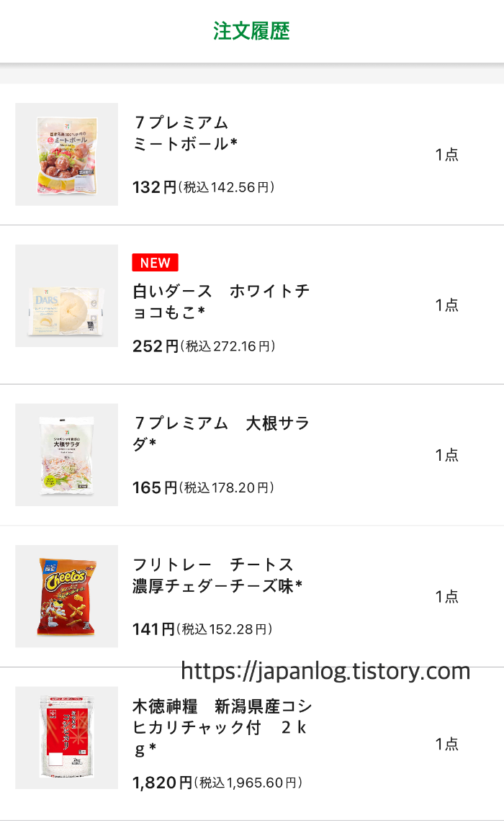View the 大根サラダ product image
This screenshot has height=833, width=504.
(66, 454)
